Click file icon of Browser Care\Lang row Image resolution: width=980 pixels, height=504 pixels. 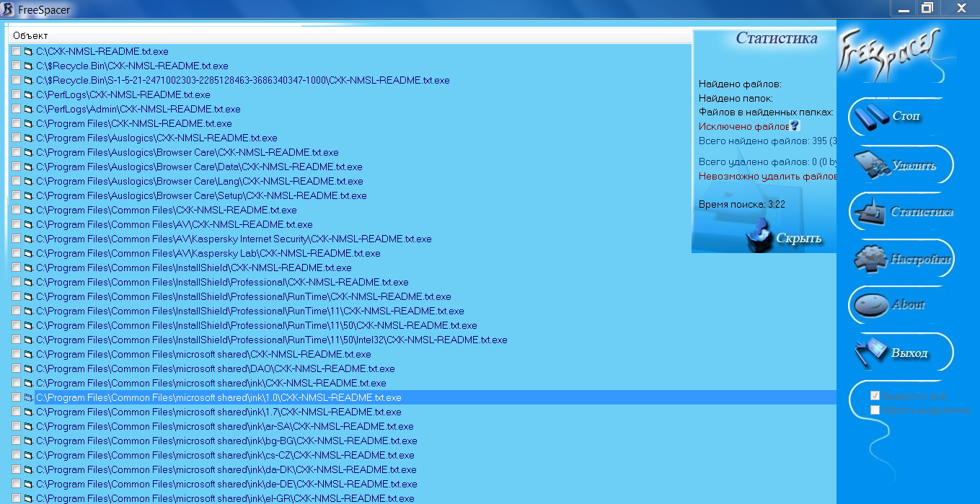coord(28,181)
